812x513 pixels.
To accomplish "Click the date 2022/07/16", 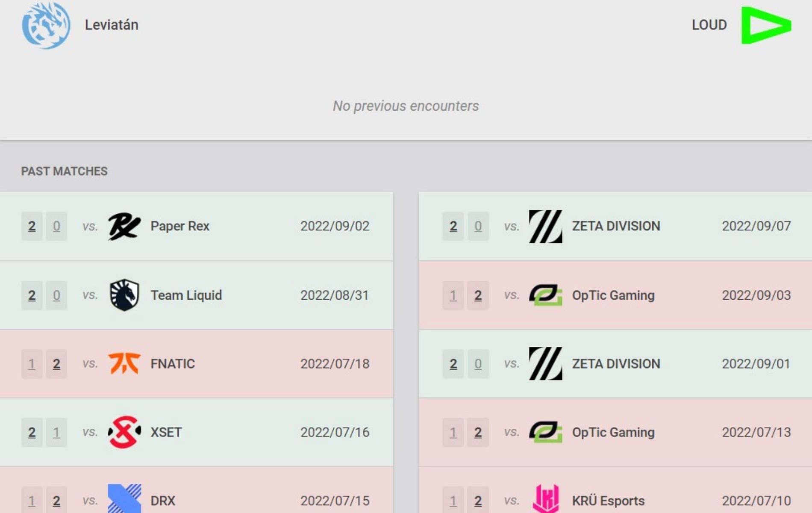I will point(335,432).
